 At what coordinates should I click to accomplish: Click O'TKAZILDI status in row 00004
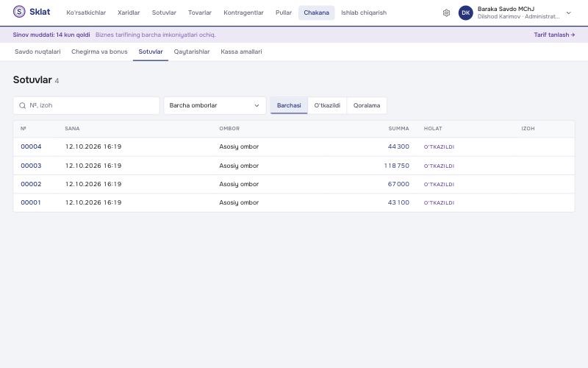(x=439, y=146)
